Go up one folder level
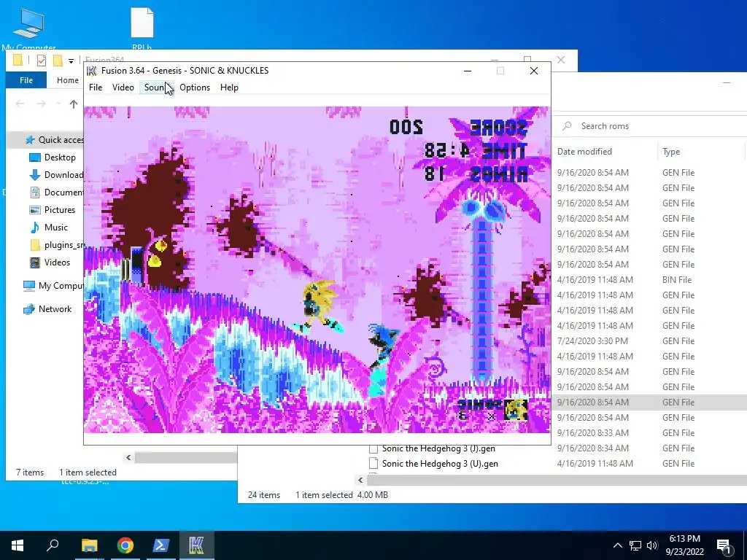The width and height of the screenshot is (747, 560). (74, 104)
